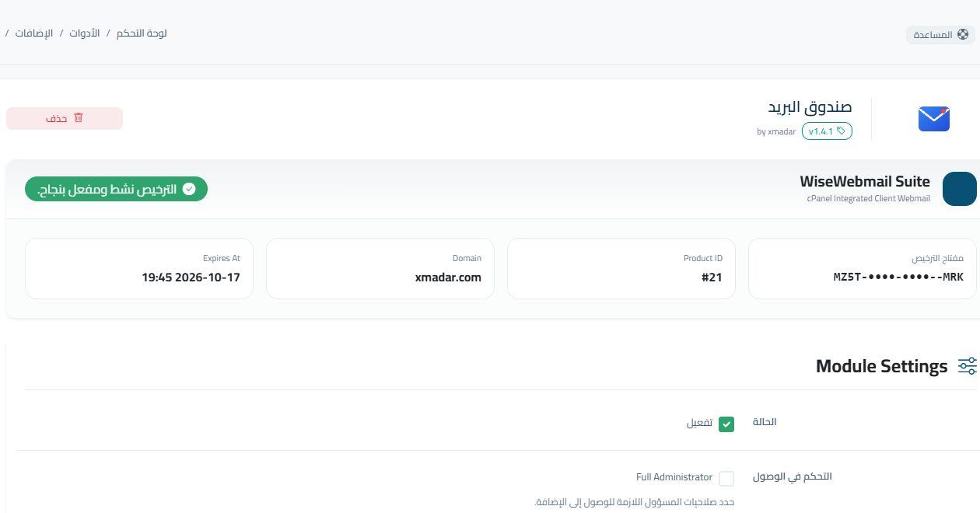
Task: Click the green license active badge
Action: tap(116, 189)
